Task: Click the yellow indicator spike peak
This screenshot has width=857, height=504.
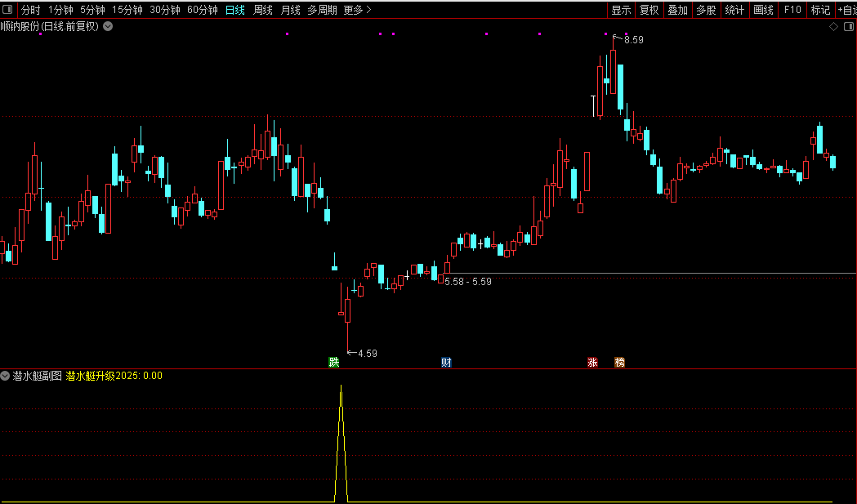Action: [341, 387]
